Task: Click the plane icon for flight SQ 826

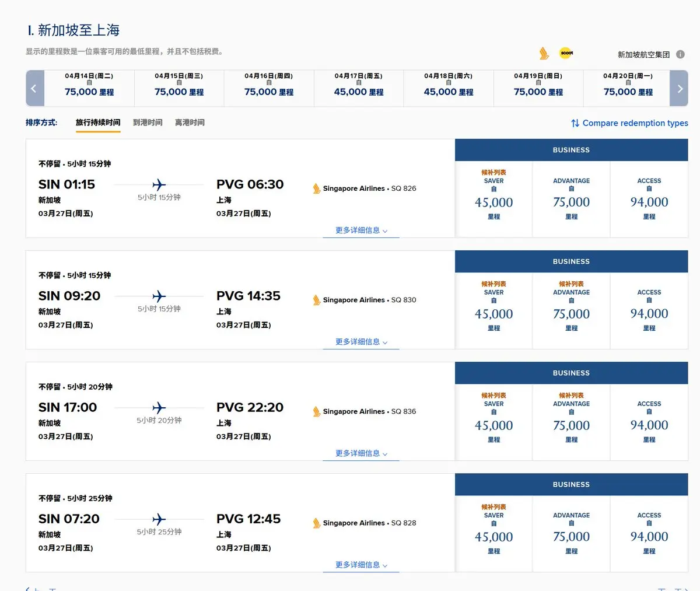Action: (x=159, y=185)
